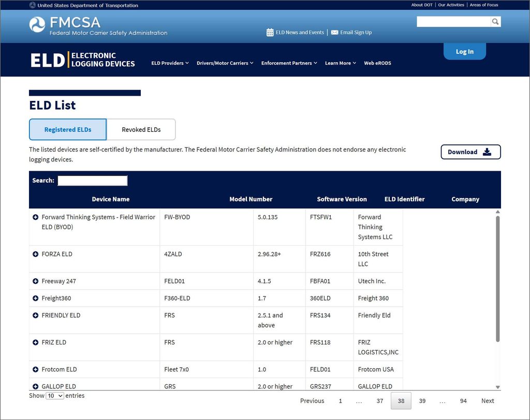Click inside the site search field
Screen dimensions: 530x420
(453, 22)
